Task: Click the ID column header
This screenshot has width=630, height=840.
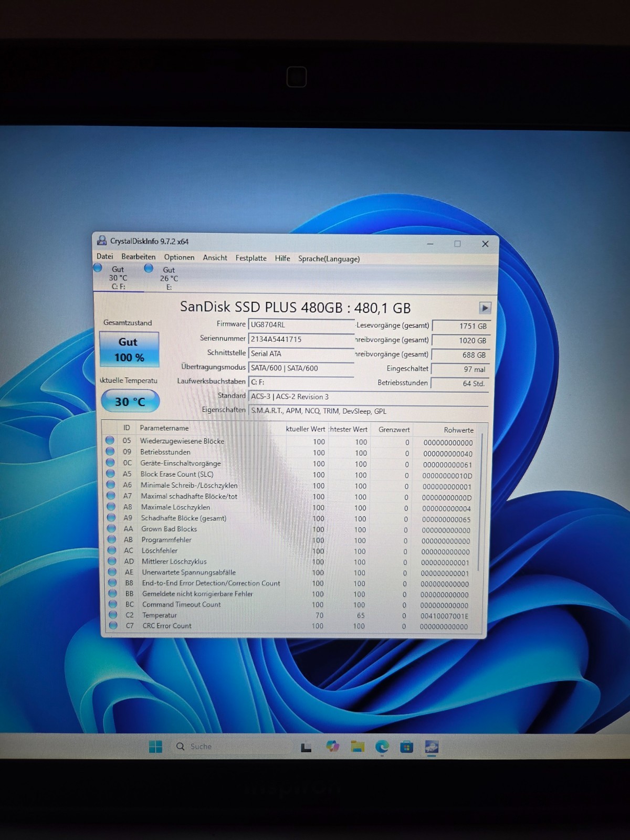Action: 127,428
